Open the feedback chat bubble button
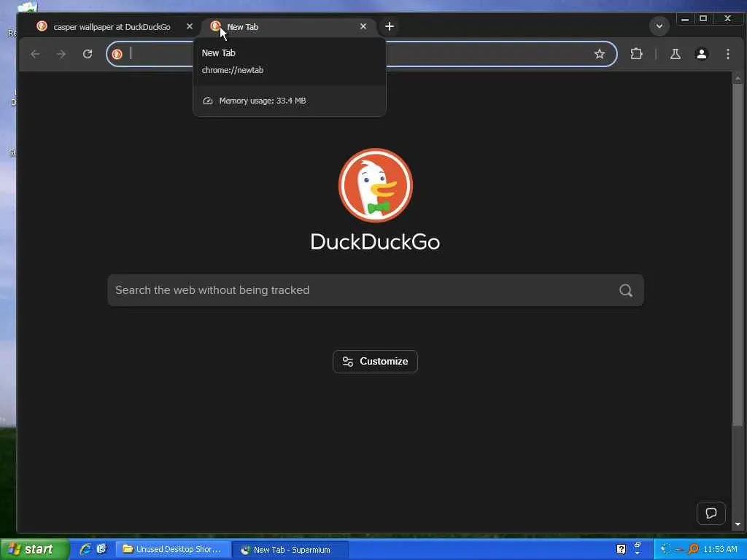The image size is (747, 560). pyautogui.click(x=711, y=513)
